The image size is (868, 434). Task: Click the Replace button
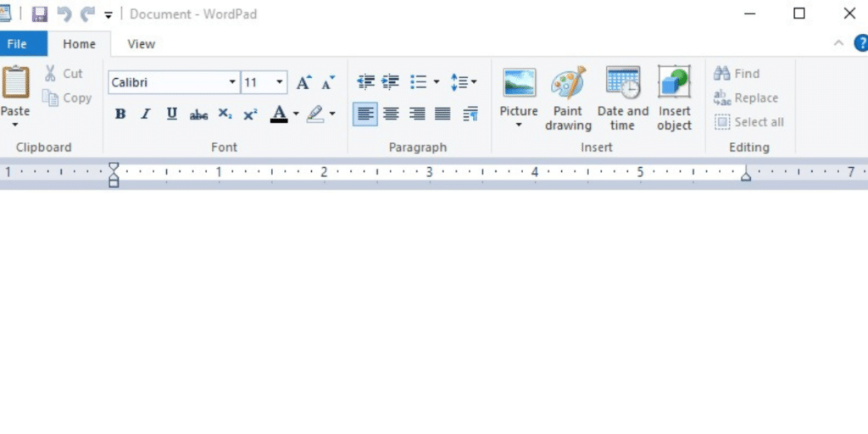pyautogui.click(x=746, y=98)
